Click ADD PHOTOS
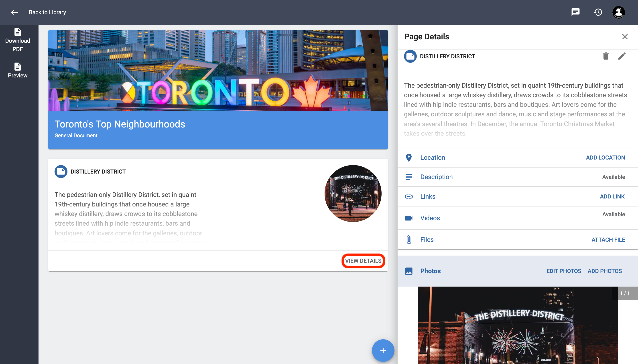The height and width of the screenshot is (364, 638). 604,271
